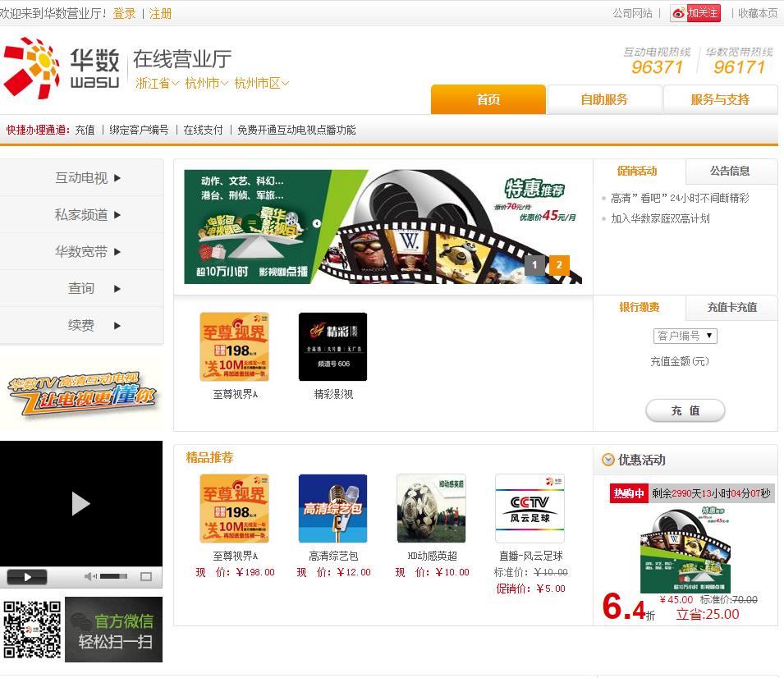This screenshot has width=784, height=678.
Task: Go to the 首页 tab
Action: tap(488, 99)
